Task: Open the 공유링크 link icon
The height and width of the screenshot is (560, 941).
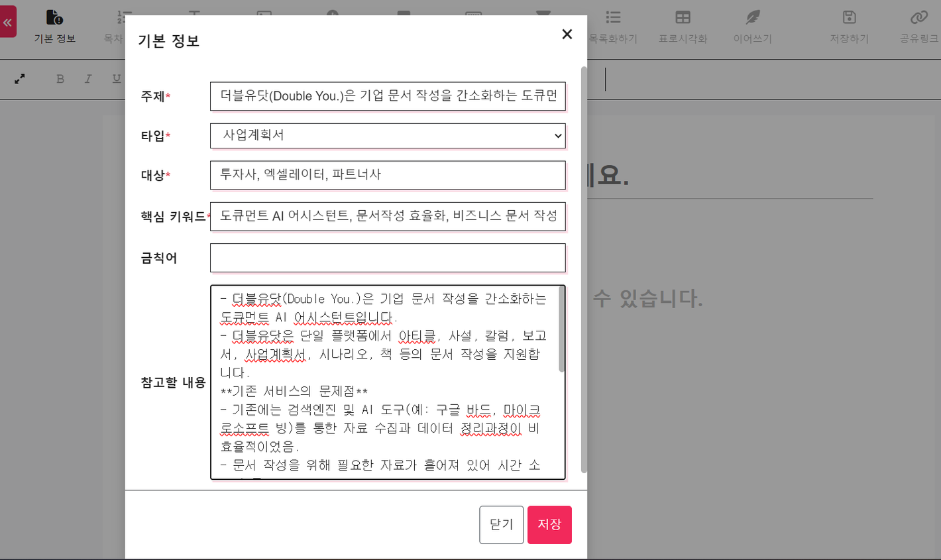Action: click(x=918, y=17)
